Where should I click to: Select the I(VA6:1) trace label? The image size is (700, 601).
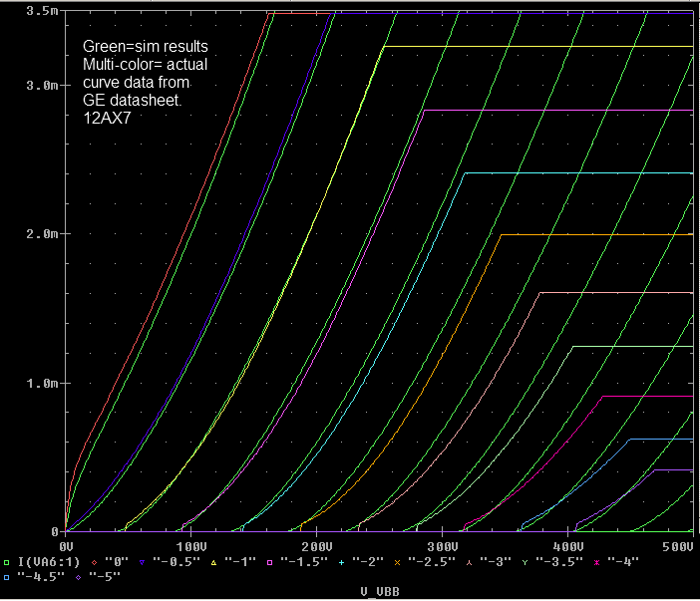(49, 562)
